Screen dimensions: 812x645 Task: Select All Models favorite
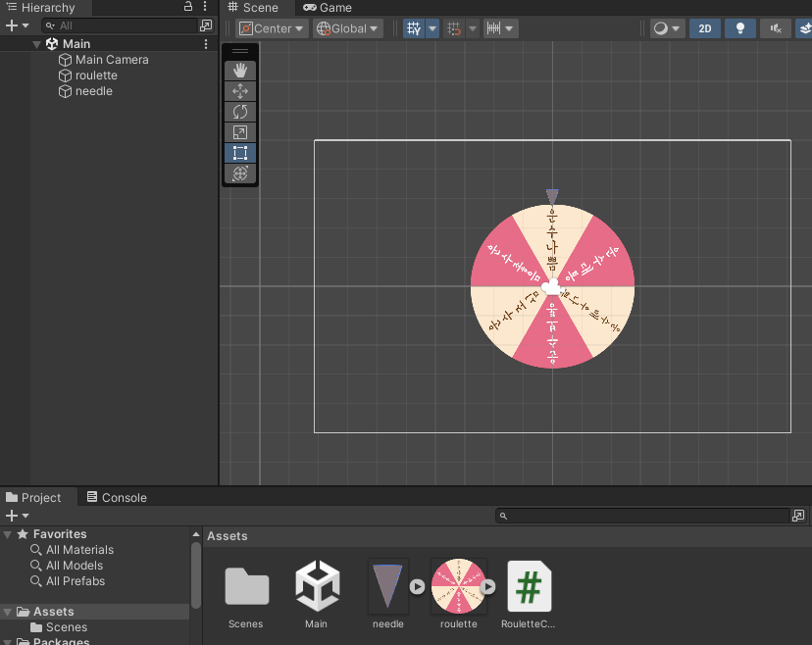pos(67,566)
